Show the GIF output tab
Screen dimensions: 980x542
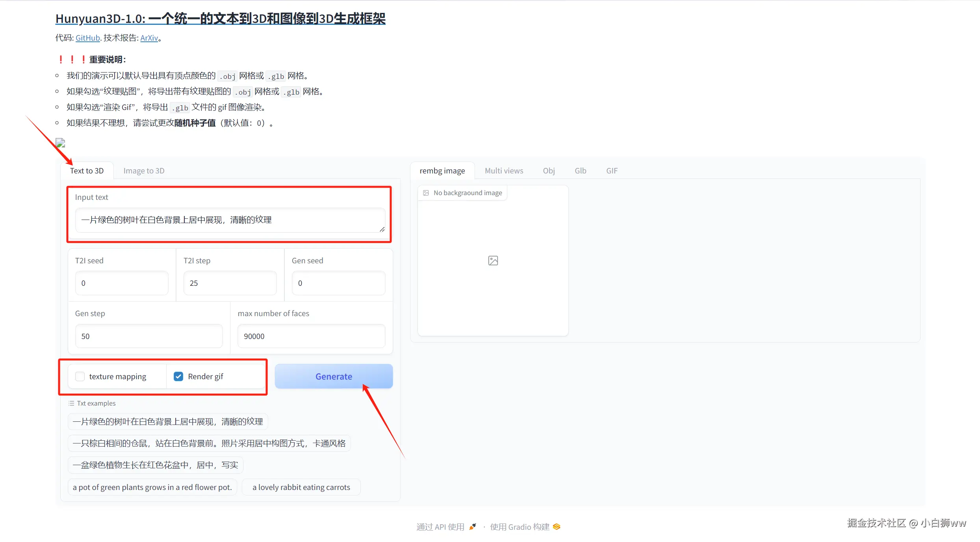[x=612, y=171]
